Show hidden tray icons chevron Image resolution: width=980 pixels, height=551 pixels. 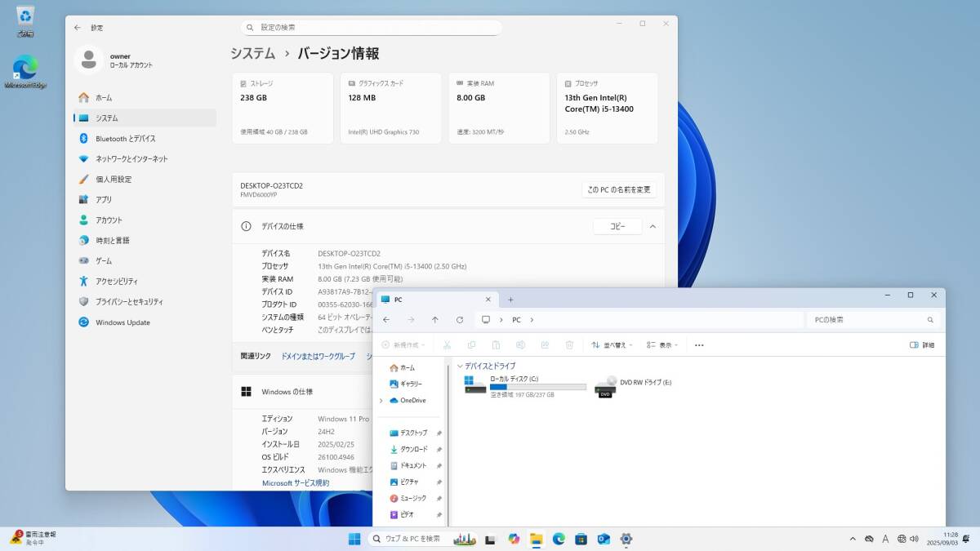coord(853,539)
